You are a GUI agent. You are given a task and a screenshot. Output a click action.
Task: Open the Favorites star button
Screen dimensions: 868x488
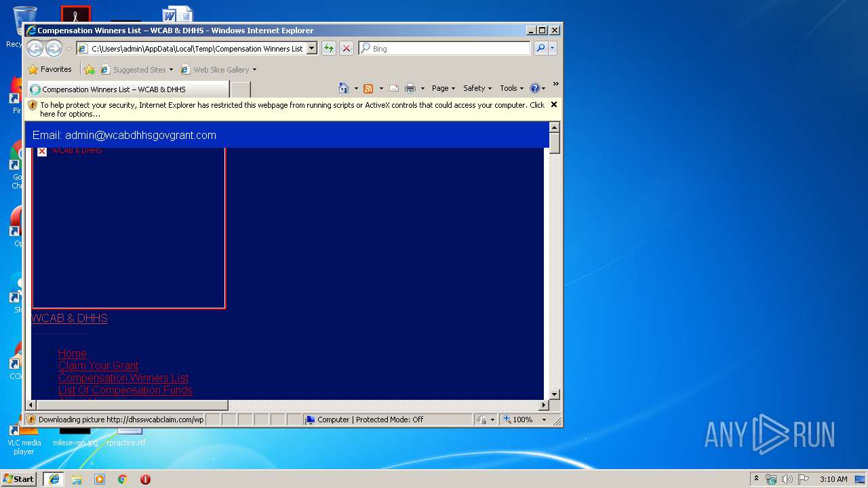coord(50,69)
